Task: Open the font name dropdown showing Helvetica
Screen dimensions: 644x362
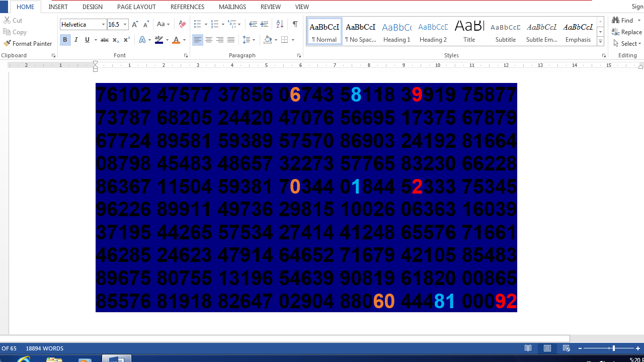Action: click(103, 24)
